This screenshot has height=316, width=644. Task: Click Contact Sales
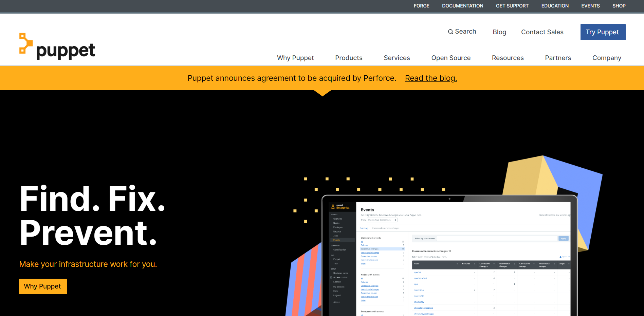click(x=542, y=32)
